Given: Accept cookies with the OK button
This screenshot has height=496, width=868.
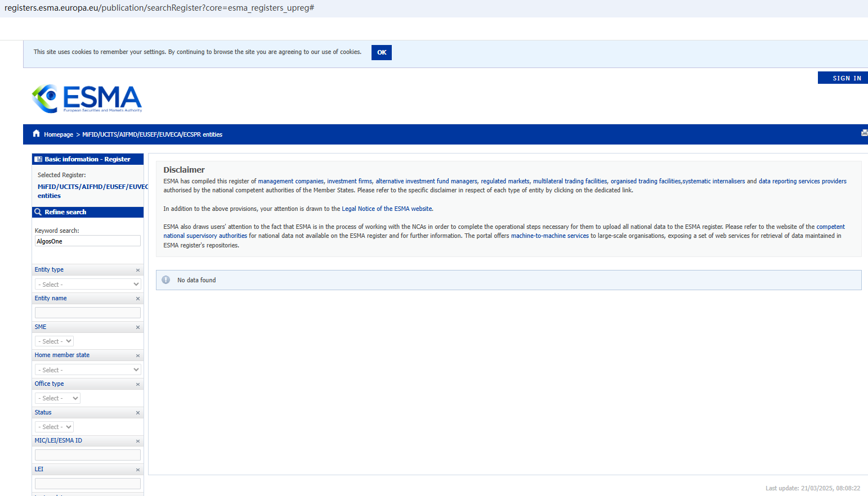Looking at the screenshot, I should pyautogui.click(x=381, y=52).
